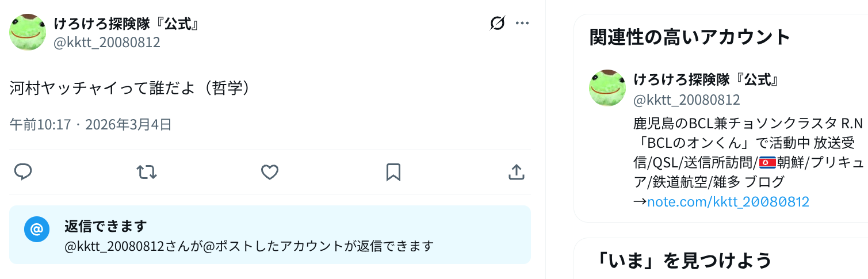Repost this tweet via retweet icon
Viewport: 868px width, 279px height.
pyautogui.click(x=147, y=172)
